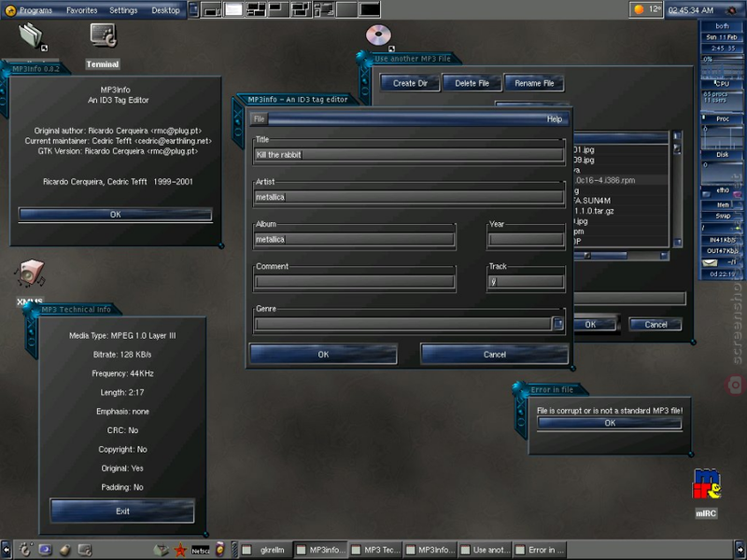Screen dimensions: 747x560
Task: Switch to Use anot... taskbar entry
Action: tap(485, 550)
